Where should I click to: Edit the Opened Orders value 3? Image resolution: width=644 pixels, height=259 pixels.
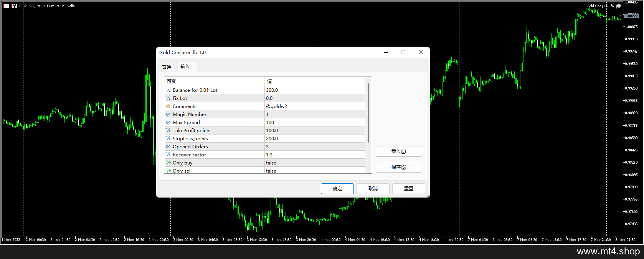pyautogui.click(x=315, y=146)
